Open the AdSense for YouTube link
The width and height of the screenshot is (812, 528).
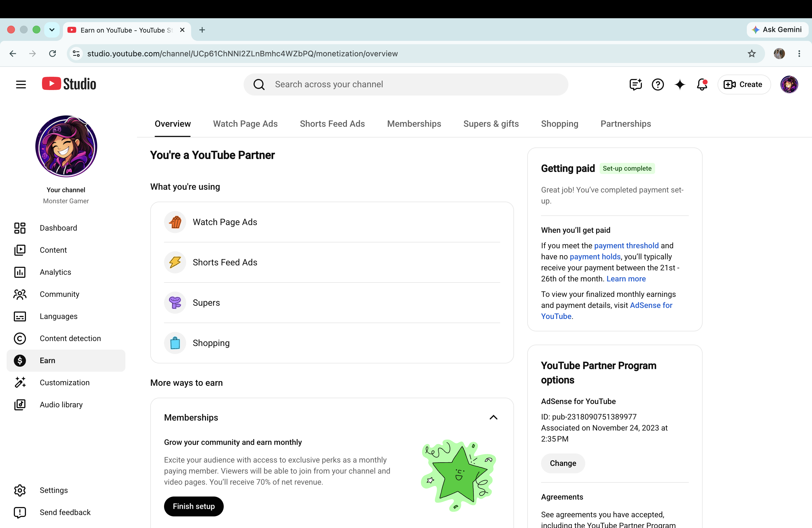[651, 305]
